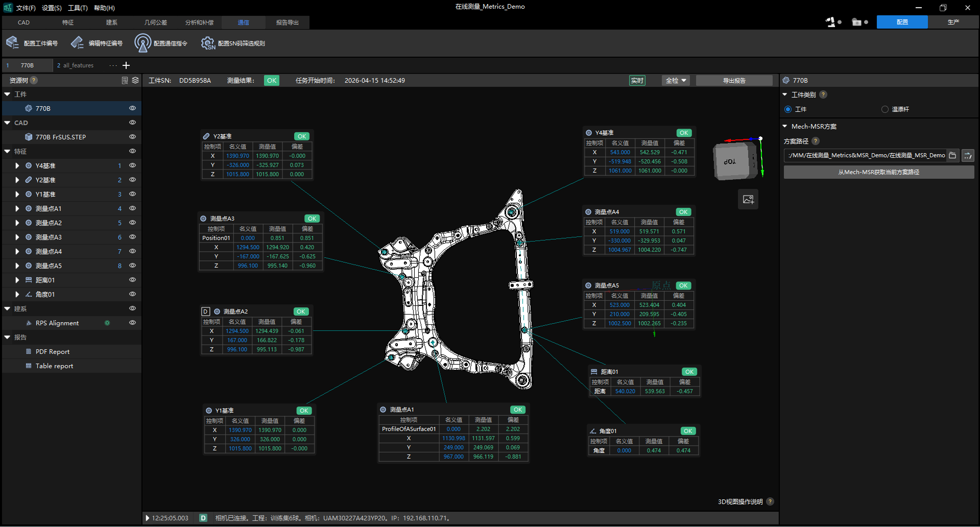Collapse the Mech-MSR方案 section
This screenshot has height=527, width=980.
[785, 126]
